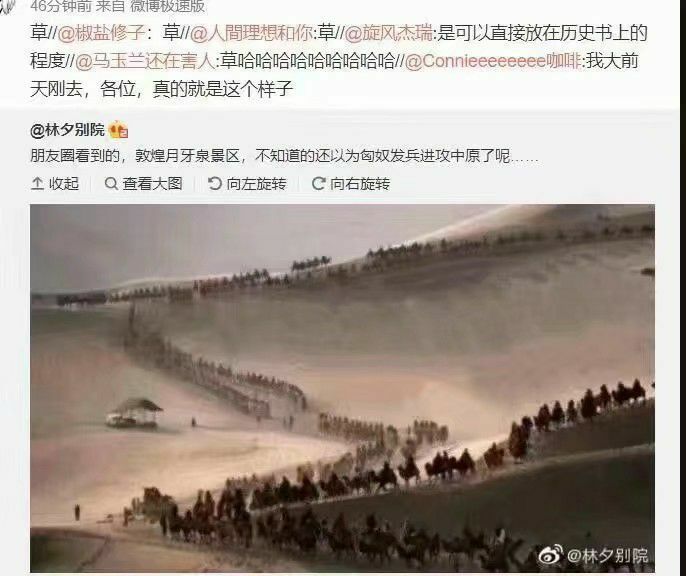
Task: Rotate the image left with 向左旋转
Action: point(247,184)
